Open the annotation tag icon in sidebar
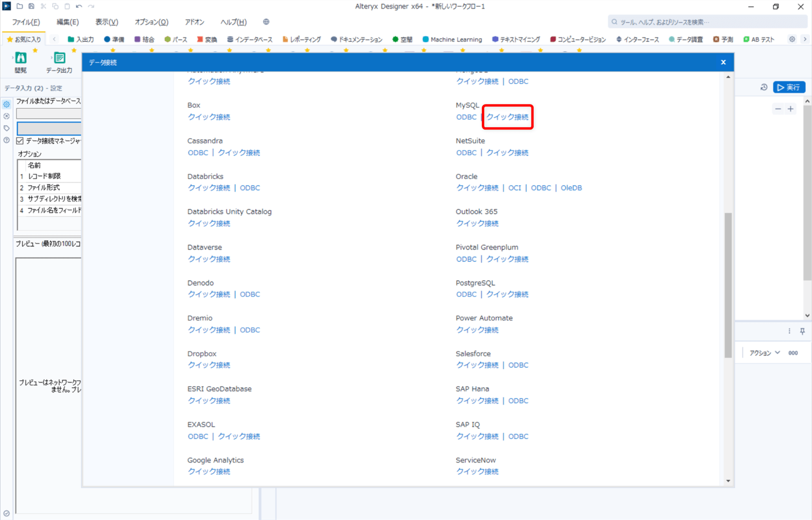This screenshot has width=812, height=520. (x=6, y=128)
